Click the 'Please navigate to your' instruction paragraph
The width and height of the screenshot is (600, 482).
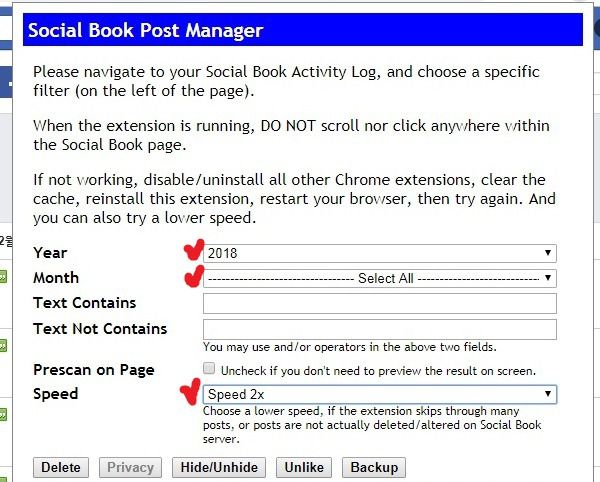[286, 81]
